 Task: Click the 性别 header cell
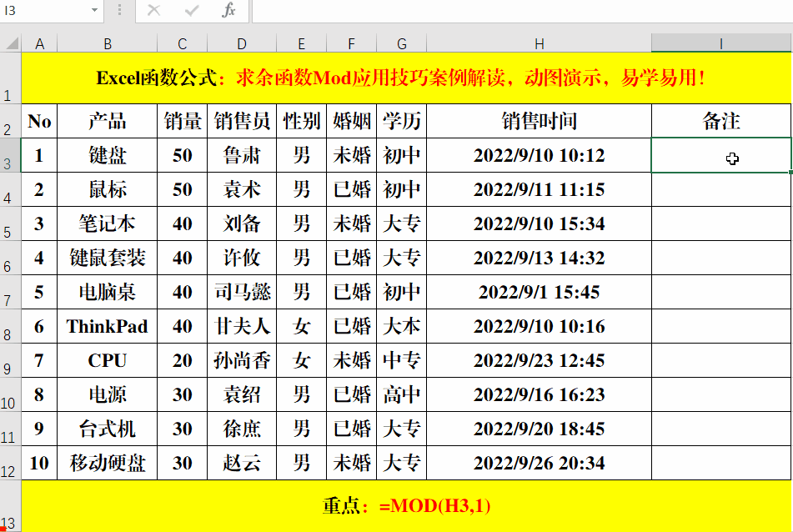301,121
